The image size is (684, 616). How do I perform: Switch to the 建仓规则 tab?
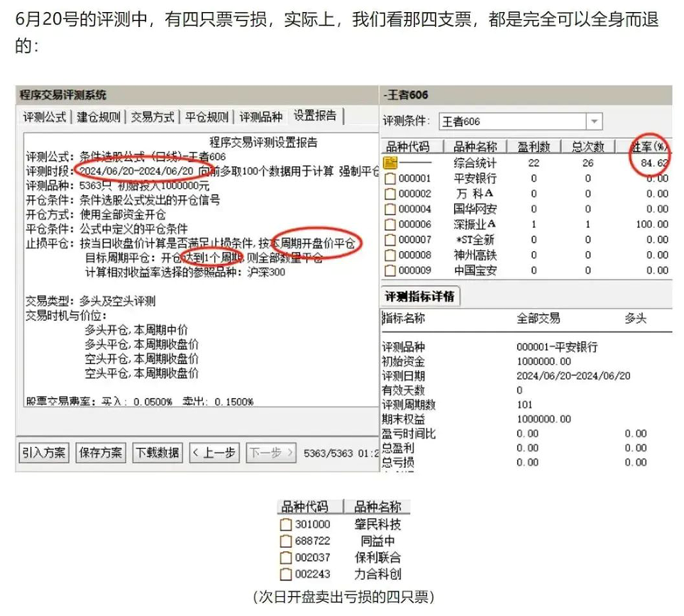99,117
